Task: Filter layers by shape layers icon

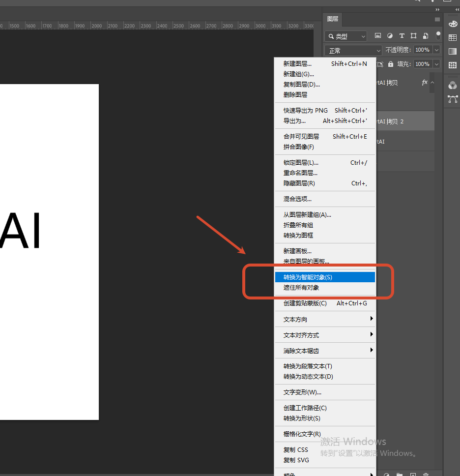Action: 414,36
